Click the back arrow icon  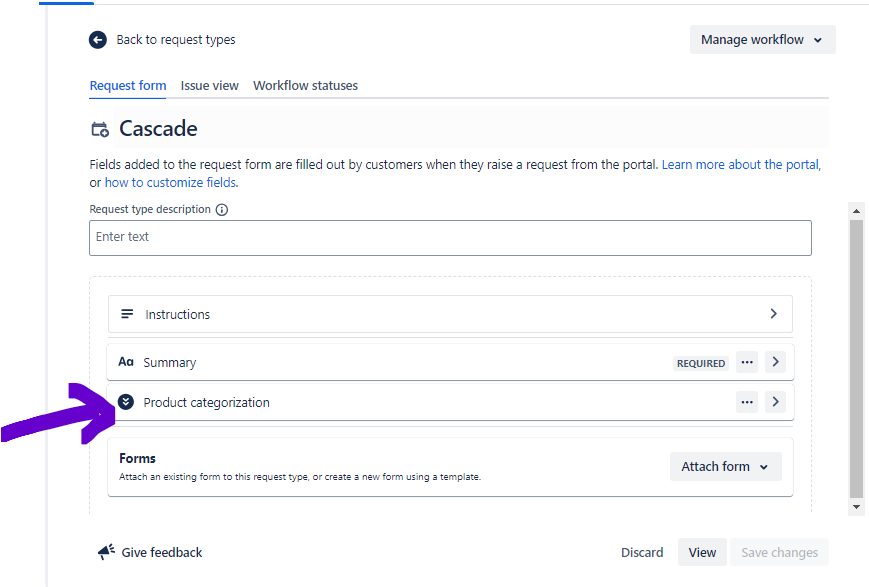click(97, 40)
